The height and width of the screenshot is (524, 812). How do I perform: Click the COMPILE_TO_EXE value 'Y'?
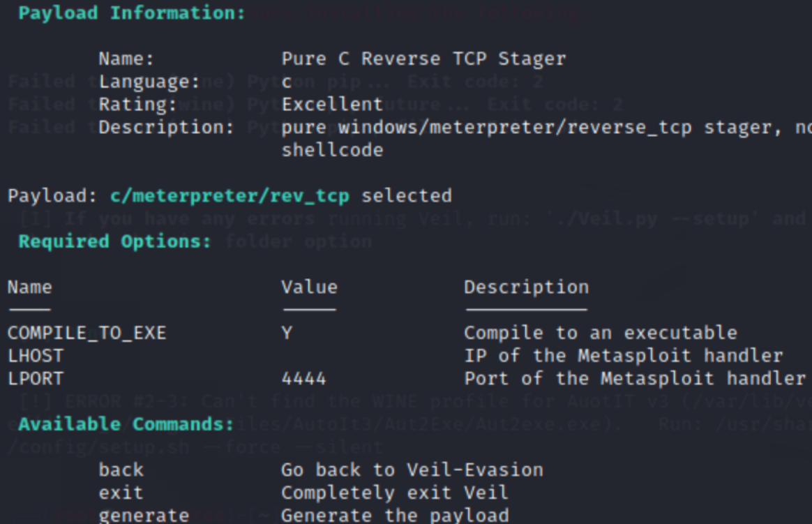pos(287,333)
